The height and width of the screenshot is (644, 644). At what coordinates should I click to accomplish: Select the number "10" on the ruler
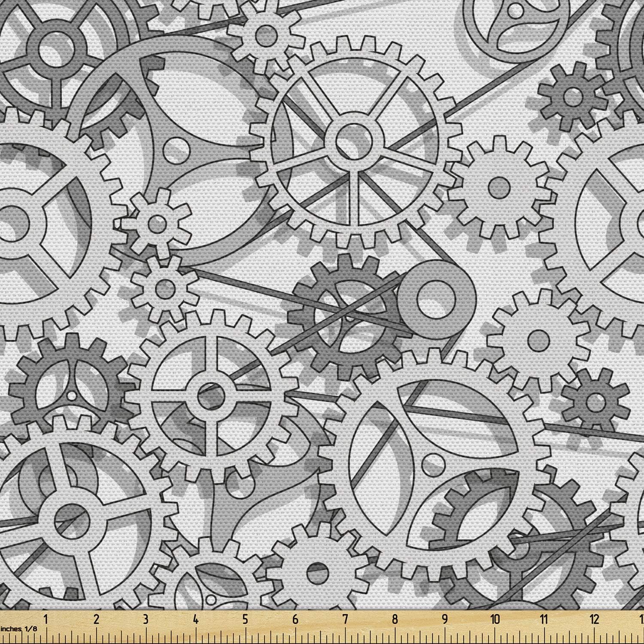point(495,620)
